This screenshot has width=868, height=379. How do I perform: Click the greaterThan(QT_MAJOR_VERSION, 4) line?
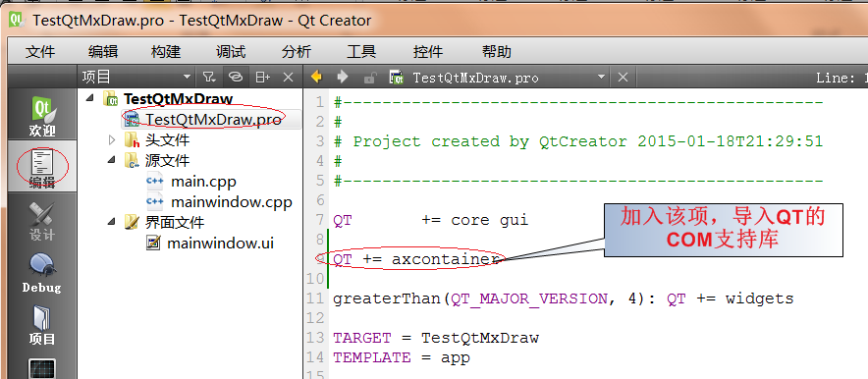[563, 298]
